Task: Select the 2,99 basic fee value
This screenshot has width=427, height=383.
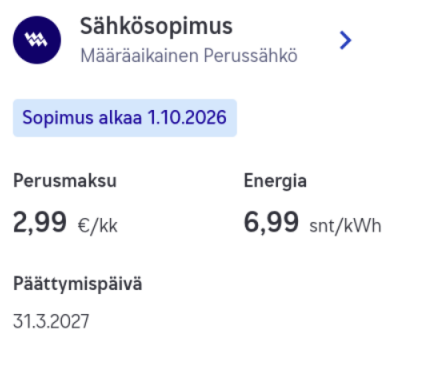Action: pos(40,223)
